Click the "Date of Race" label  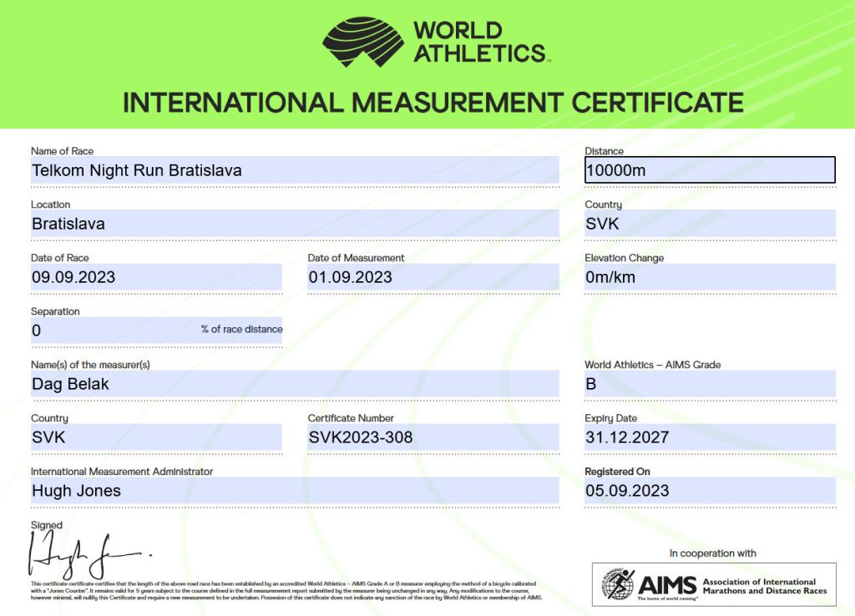60,258
